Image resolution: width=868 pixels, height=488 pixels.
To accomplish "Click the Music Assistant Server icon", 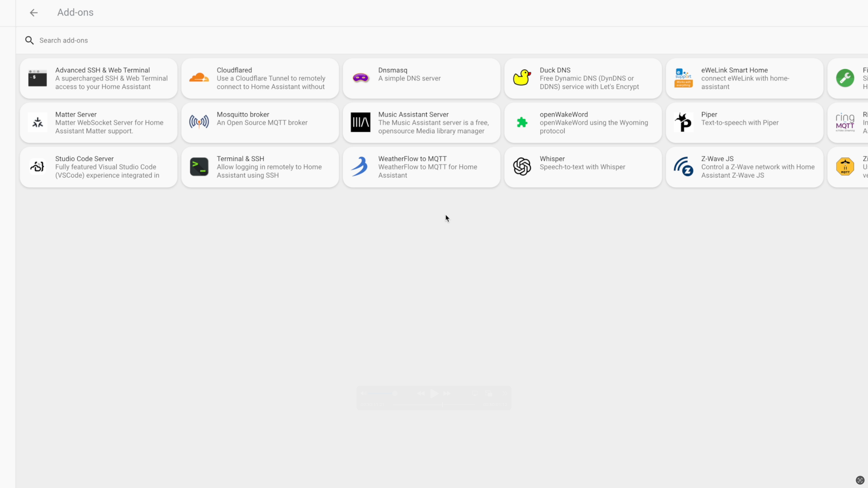I will [x=361, y=122].
